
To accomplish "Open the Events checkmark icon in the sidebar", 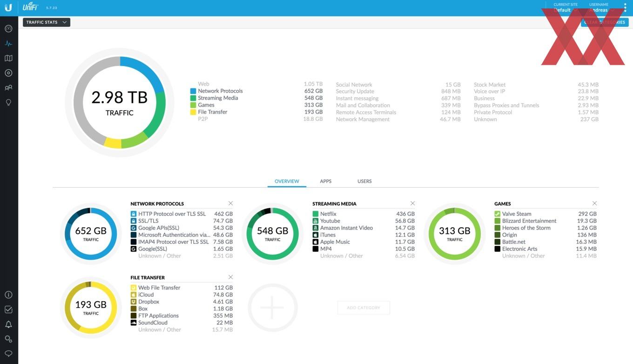I will coord(8,310).
